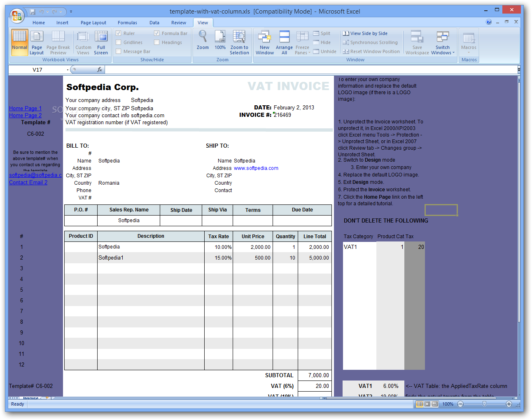
Task: Split the worksheet window
Action: tap(322, 33)
